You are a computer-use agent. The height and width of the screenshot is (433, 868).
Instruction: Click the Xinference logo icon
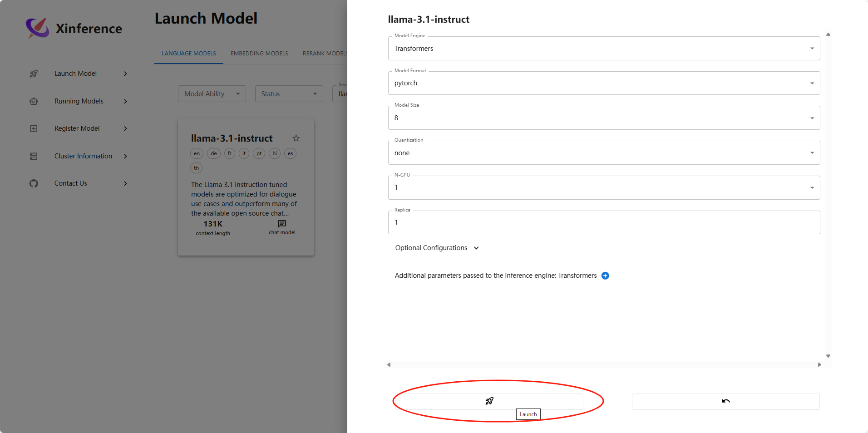[37, 28]
